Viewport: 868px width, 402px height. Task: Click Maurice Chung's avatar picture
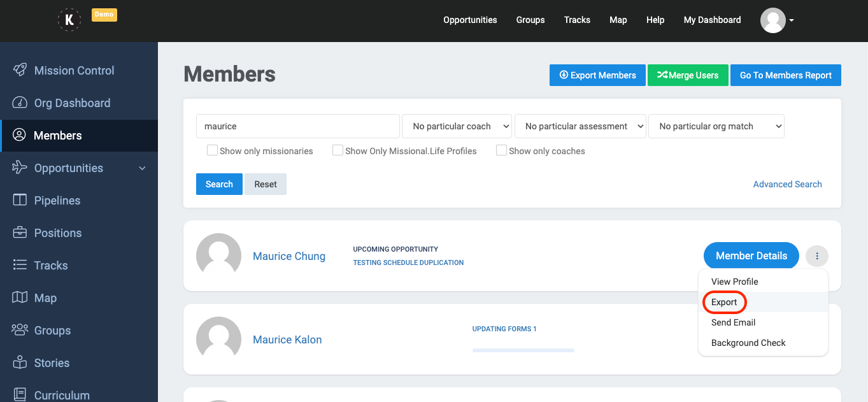218,256
